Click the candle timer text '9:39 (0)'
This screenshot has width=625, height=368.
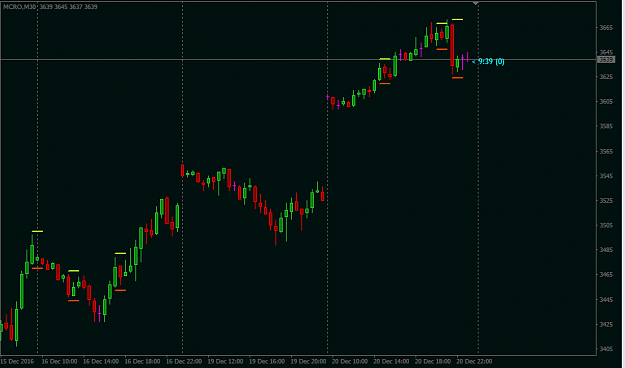click(x=491, y=61)
